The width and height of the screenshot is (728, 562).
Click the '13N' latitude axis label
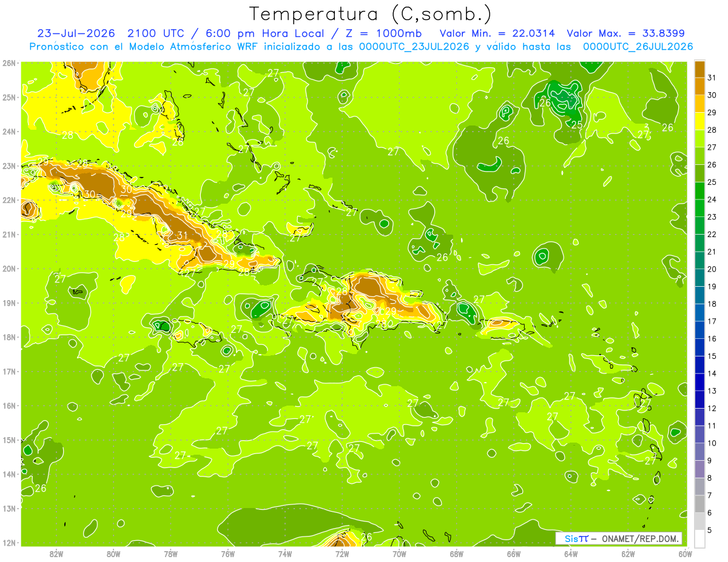point(8,508)
